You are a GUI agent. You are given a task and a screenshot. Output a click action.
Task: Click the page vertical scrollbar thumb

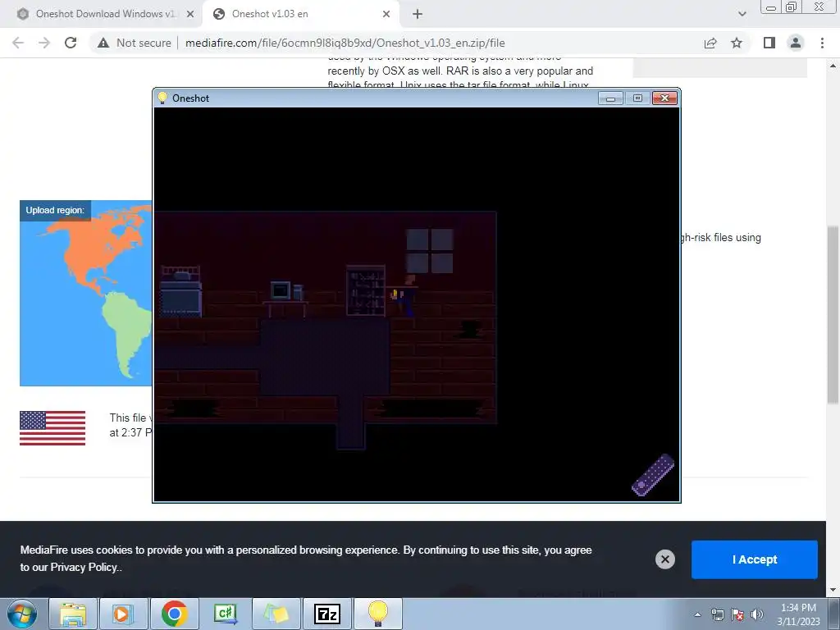(833, 315)
